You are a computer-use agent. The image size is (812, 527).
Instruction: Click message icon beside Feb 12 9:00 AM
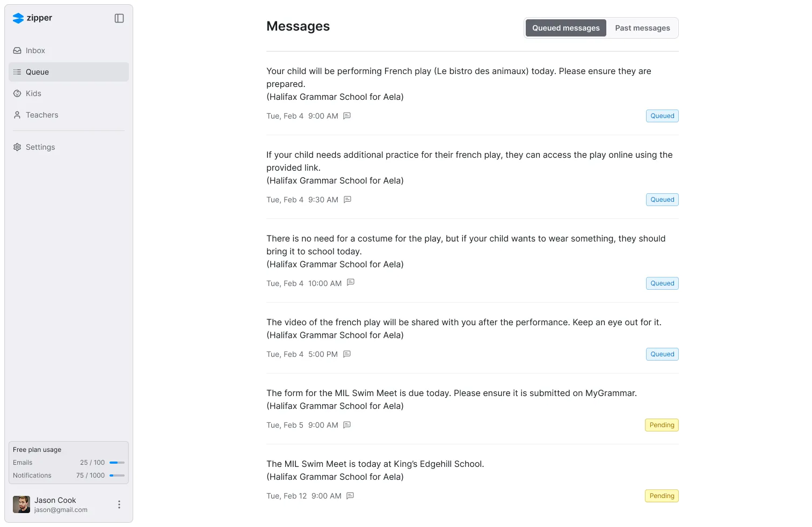[350, 496]
